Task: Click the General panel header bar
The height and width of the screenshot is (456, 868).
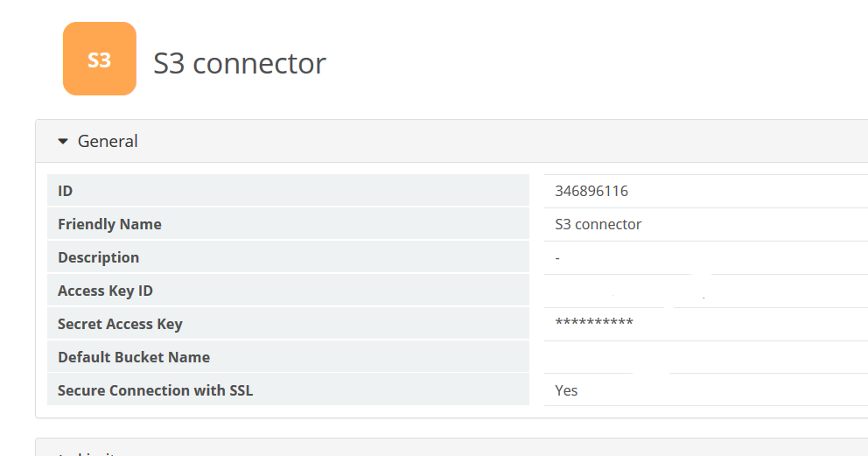Action: coord(451,141)
